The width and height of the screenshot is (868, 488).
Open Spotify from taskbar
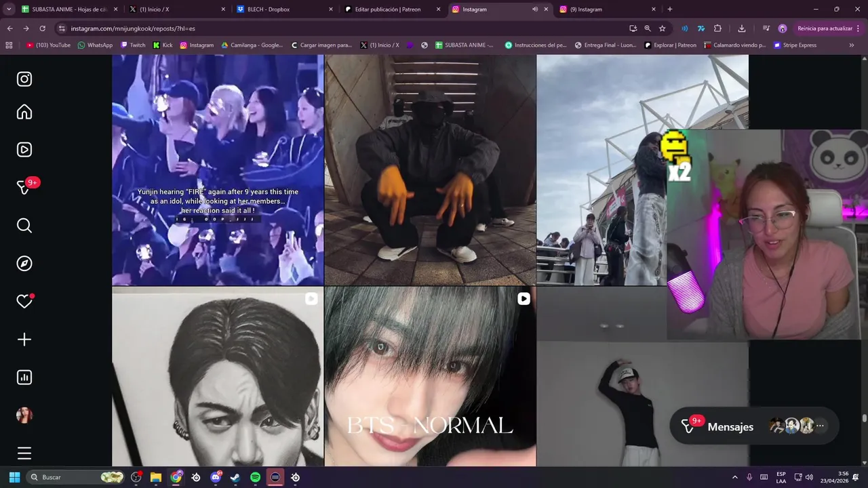click(x=255, y=477)
